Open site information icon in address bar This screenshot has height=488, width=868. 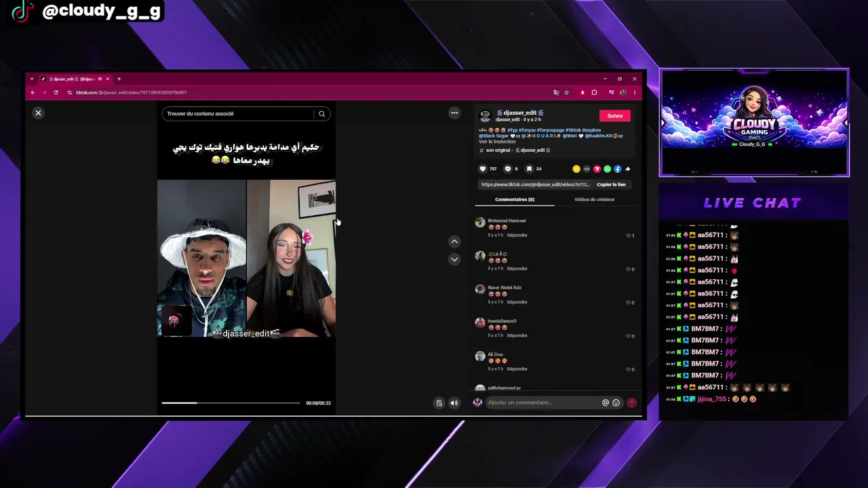[x=69, y=92]
